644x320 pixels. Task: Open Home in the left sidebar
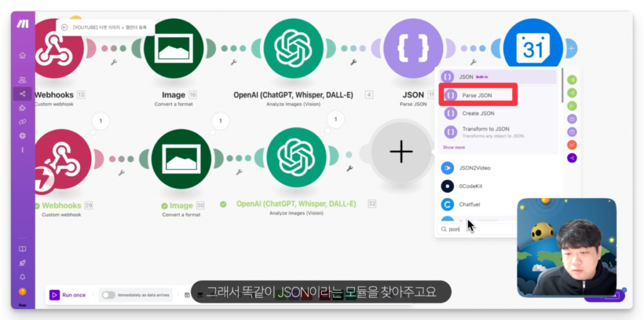pyautogui.click(x=23, y=55)
